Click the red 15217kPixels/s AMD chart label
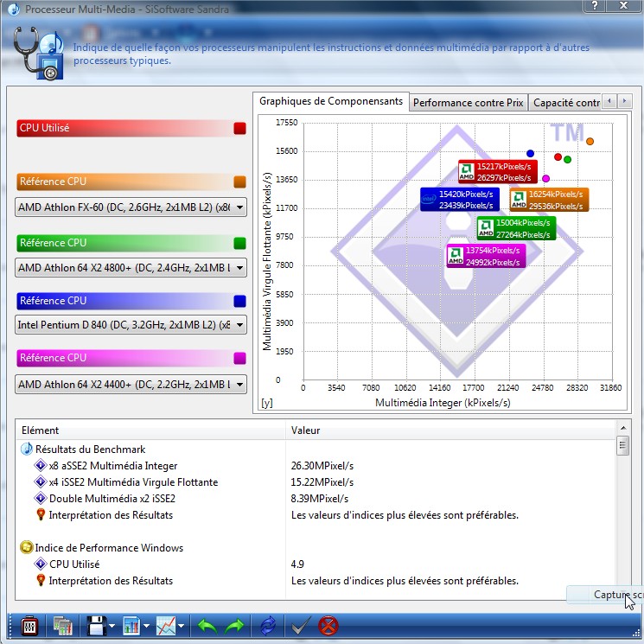The image size is (644, 644). (x=498, y=172)
